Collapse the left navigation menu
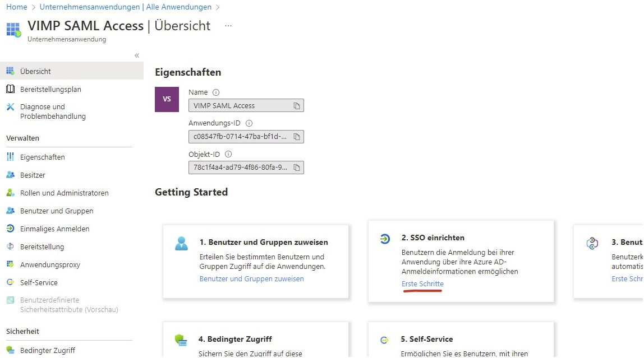644x358 pixels. 137,55
